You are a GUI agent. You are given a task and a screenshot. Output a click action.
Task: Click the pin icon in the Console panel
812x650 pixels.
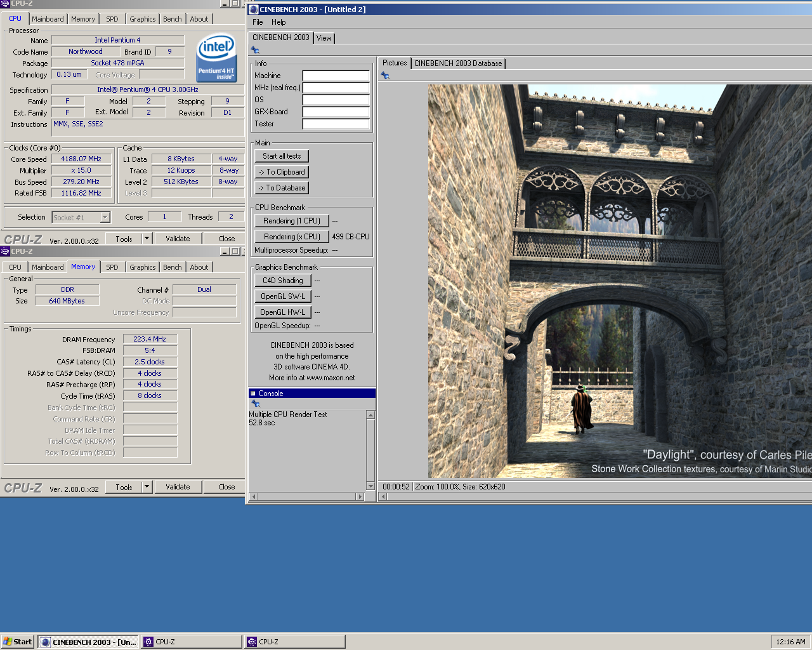coord(256,404)
